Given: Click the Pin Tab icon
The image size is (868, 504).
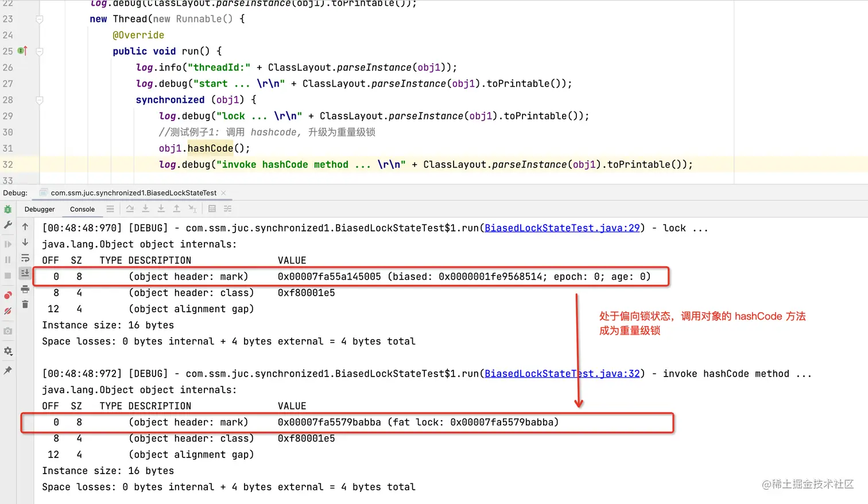Looking at the screenshot, I should pos(8,371).
